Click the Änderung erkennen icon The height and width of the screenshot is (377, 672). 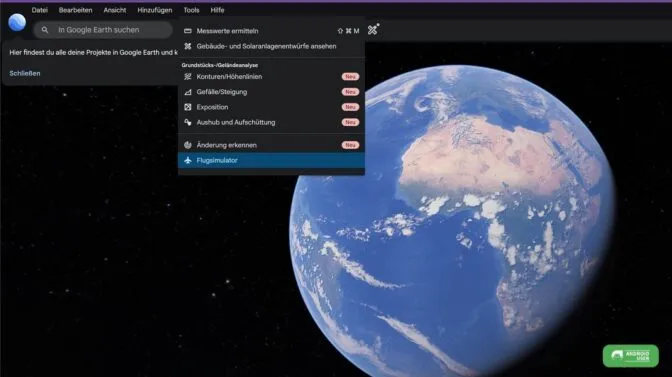[x=188, y=145]
